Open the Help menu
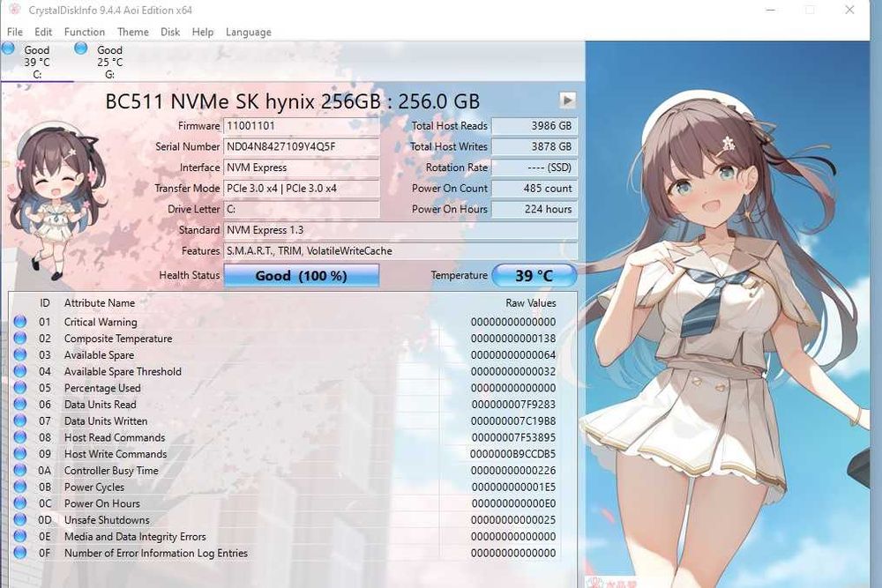The image size is (882, 588). pos(203,32)
